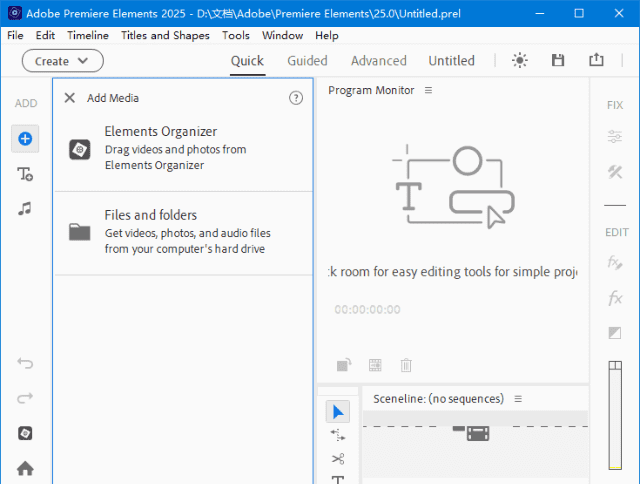Open the File menu
This screenshot has height=484, width=640.
(15, 36)
